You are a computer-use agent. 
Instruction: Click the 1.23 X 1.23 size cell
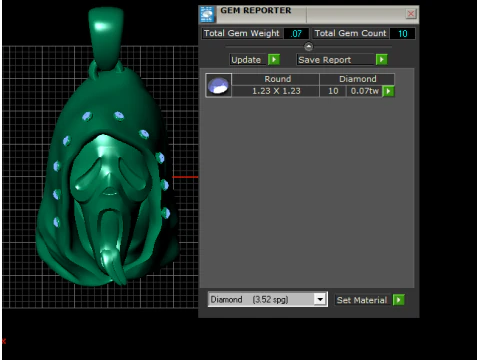pyautogui.click(x=276, y=91)
